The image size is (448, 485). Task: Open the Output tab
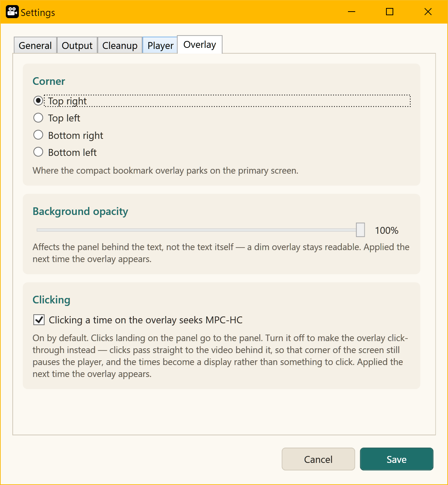[77, 45]
